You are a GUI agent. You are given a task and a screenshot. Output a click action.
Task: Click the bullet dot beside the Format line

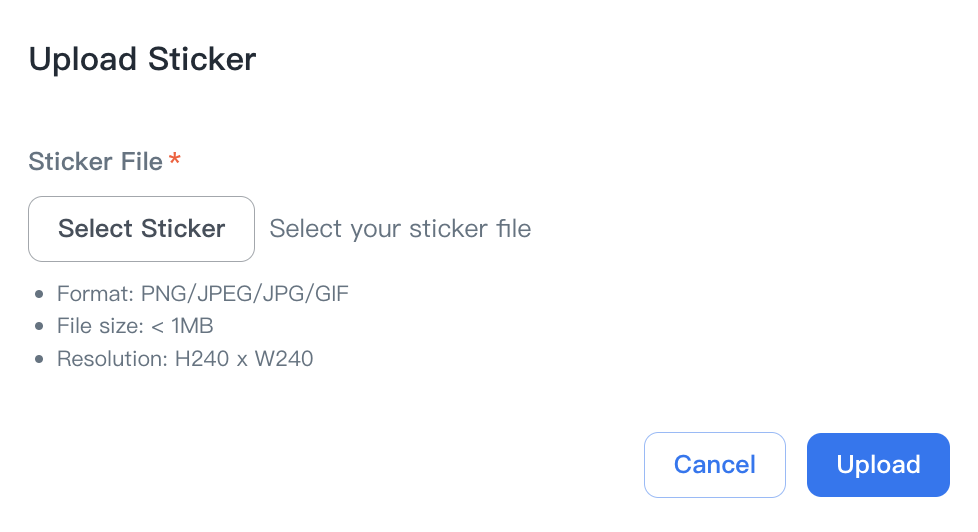pyautogui.click(x=39, y=295)
